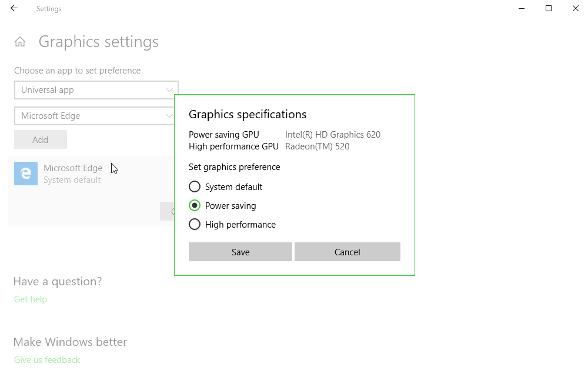Maximize the Settings window
Viewport: 588px width, 370px height.
549,8
